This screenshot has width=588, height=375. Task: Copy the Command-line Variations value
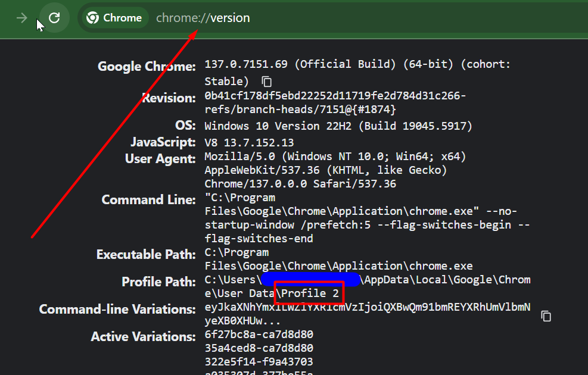[x=546, y=316]
